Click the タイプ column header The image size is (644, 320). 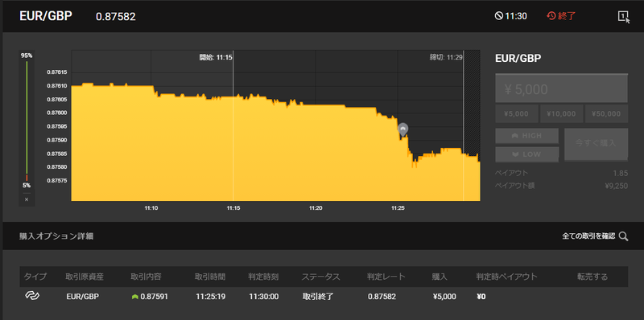[x=35, y=277]
